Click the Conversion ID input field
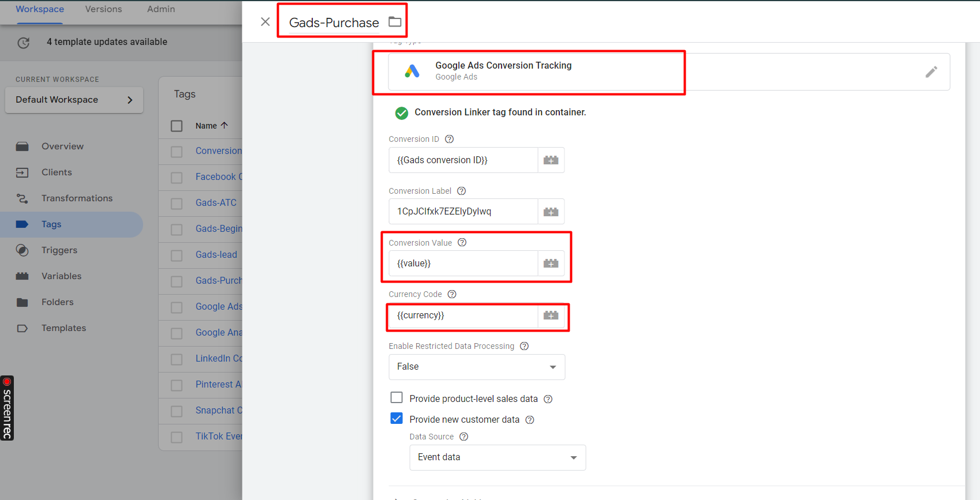This screenshot has height=500, width=980. click(463, 160)
